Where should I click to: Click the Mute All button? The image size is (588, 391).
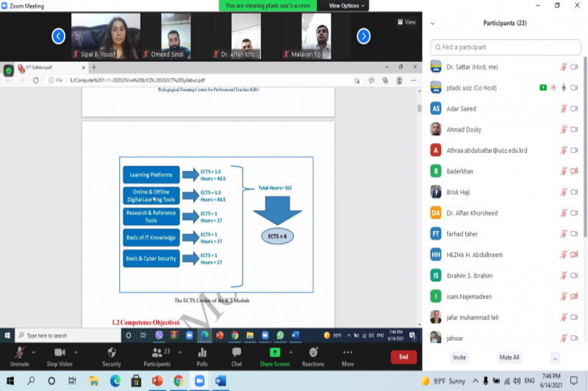coord(509,357)
